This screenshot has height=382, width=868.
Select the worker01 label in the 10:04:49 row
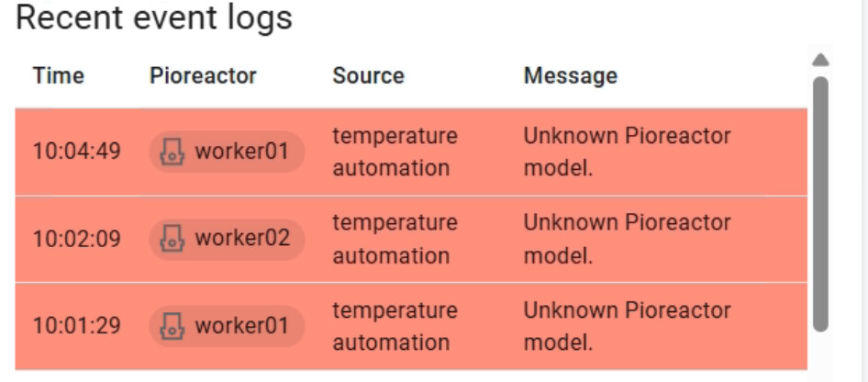(x=241, y=151)
